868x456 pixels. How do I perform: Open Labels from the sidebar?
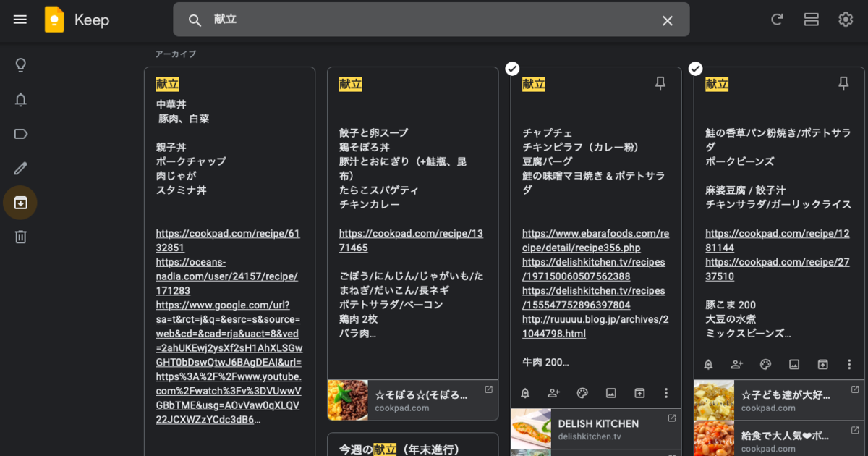[20, 133]
